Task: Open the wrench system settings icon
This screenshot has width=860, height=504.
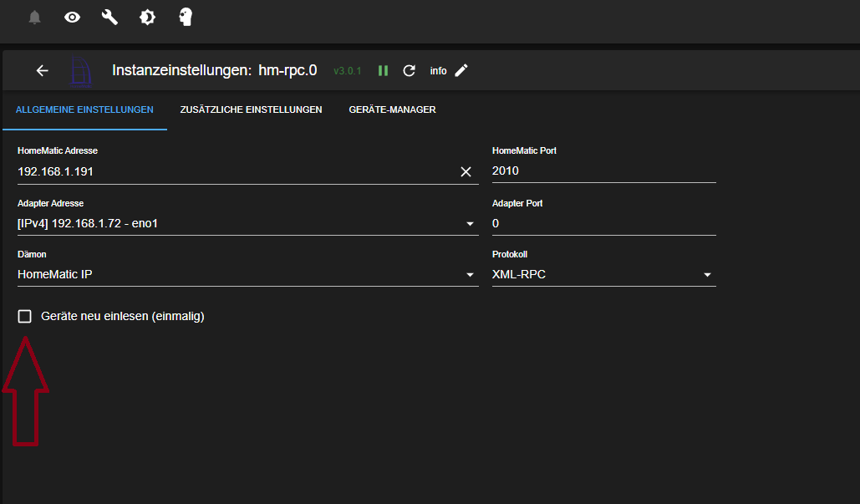Action: (x=109, y=17)
